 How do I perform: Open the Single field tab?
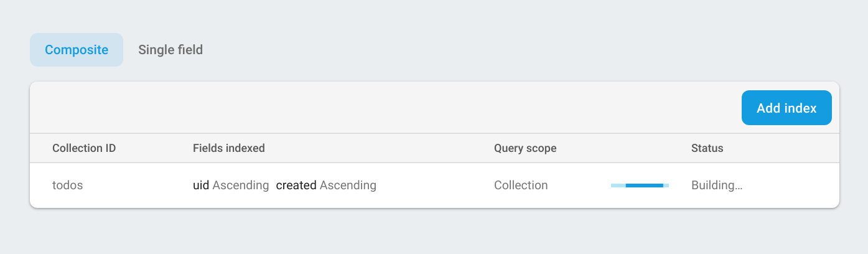(x=170, y=50)
